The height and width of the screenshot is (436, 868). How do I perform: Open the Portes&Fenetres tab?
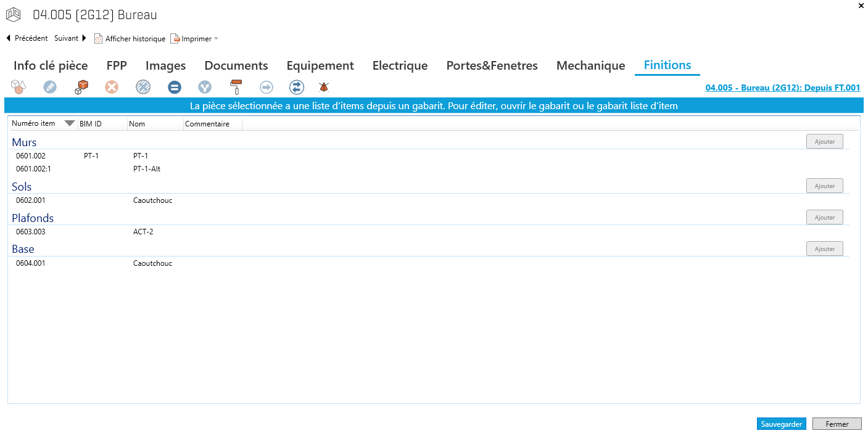492,65
